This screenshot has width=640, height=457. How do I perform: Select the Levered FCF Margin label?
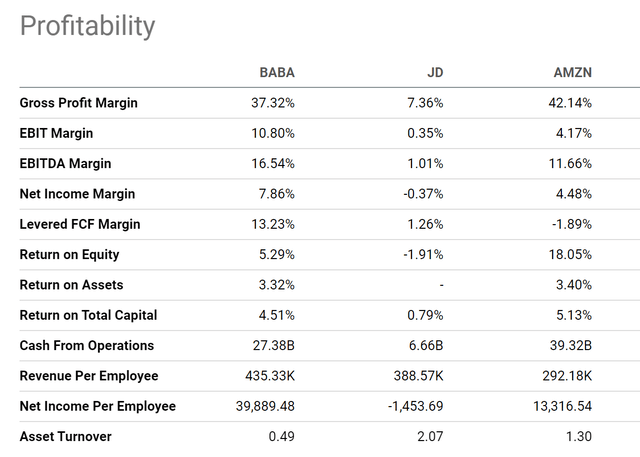79,224
